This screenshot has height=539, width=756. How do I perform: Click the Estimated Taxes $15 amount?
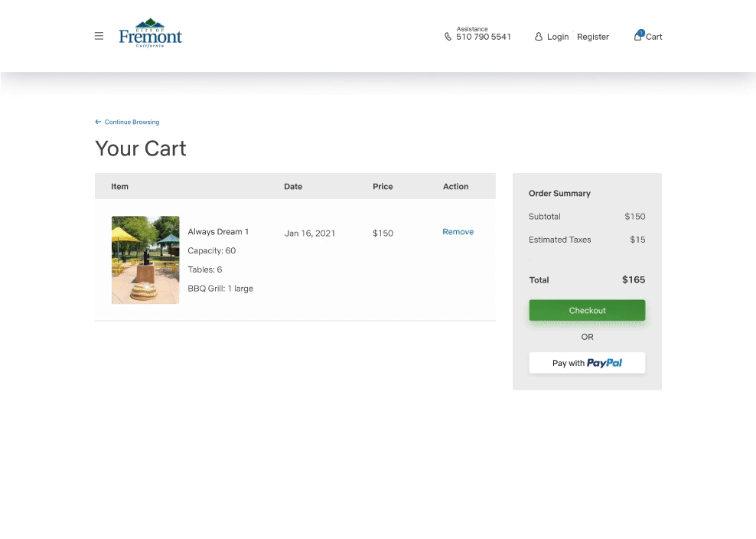[x=637, y=240]
